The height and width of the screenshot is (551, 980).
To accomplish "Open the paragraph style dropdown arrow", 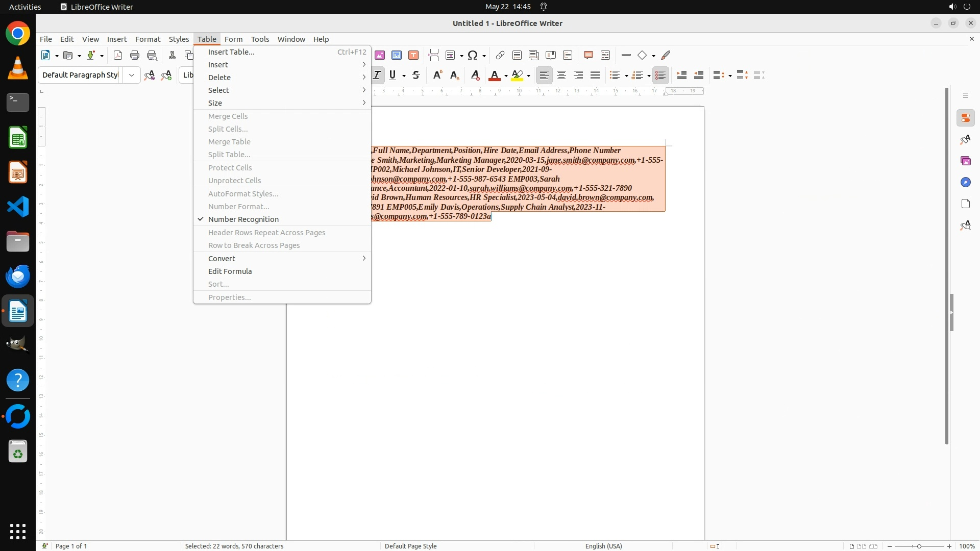I will 132,75.
